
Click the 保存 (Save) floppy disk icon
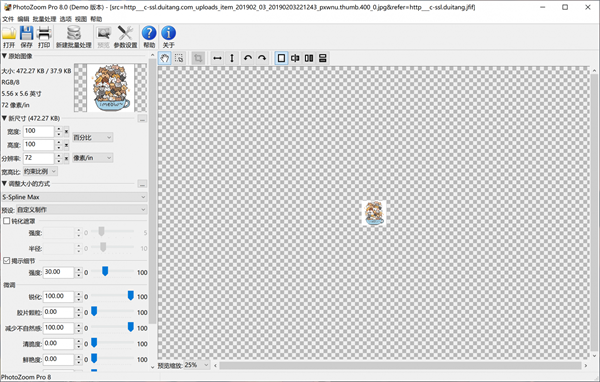[x=26, y=33]
